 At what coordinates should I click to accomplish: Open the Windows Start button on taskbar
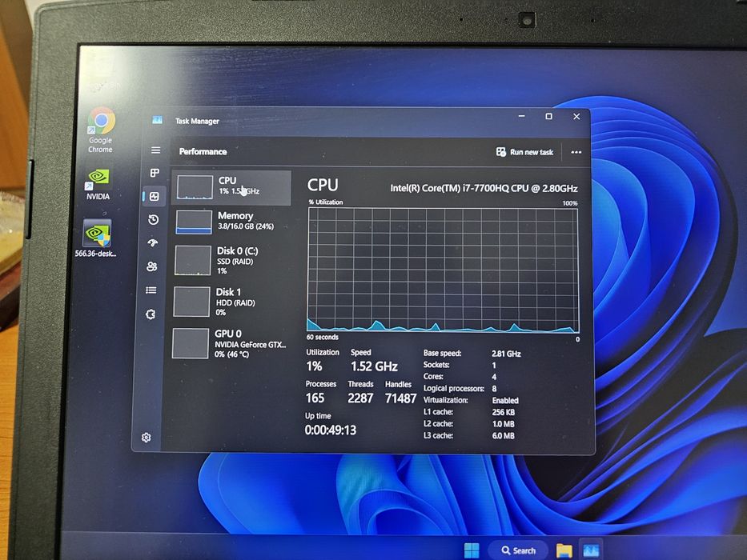click(472, 550)
